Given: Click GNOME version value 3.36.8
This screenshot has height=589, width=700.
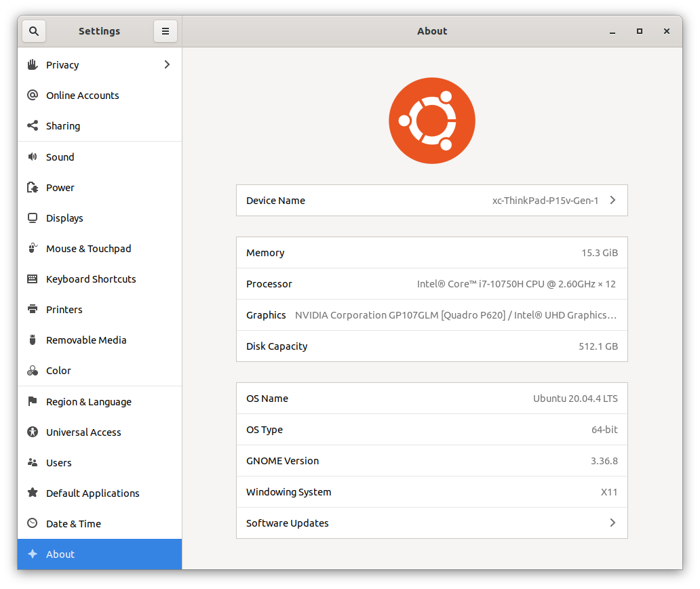Looking at the screenshot, I should click(604, 461).
